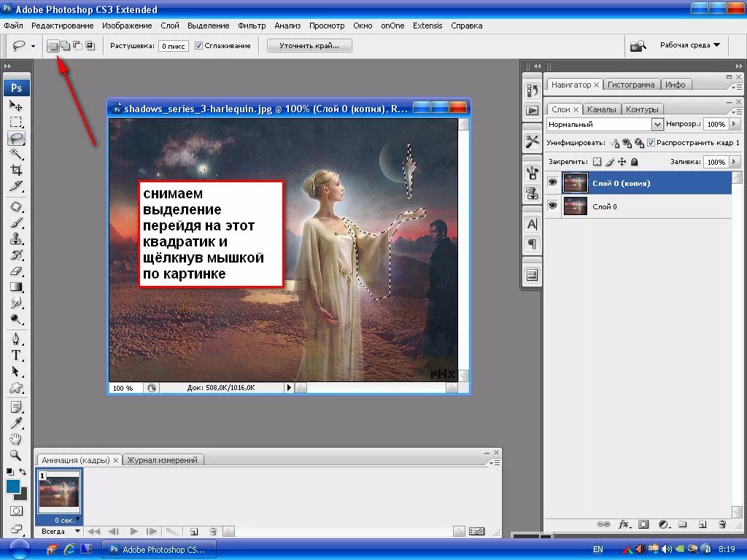747x560 pixels.
Task: Click the Растушевка feather input field
Action: [x=174, y=46]
